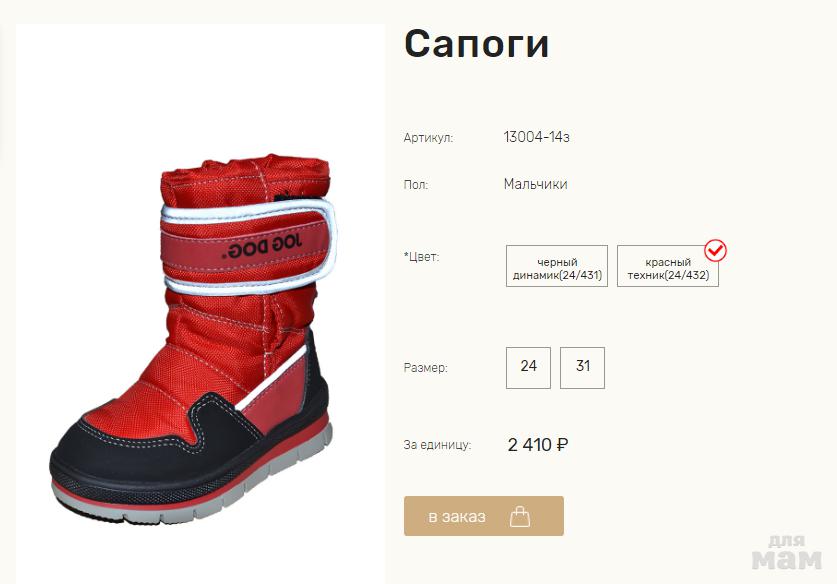837x584 pixels.
Task: Click the '*Цвет:' label
Action: tap(422, 257)
